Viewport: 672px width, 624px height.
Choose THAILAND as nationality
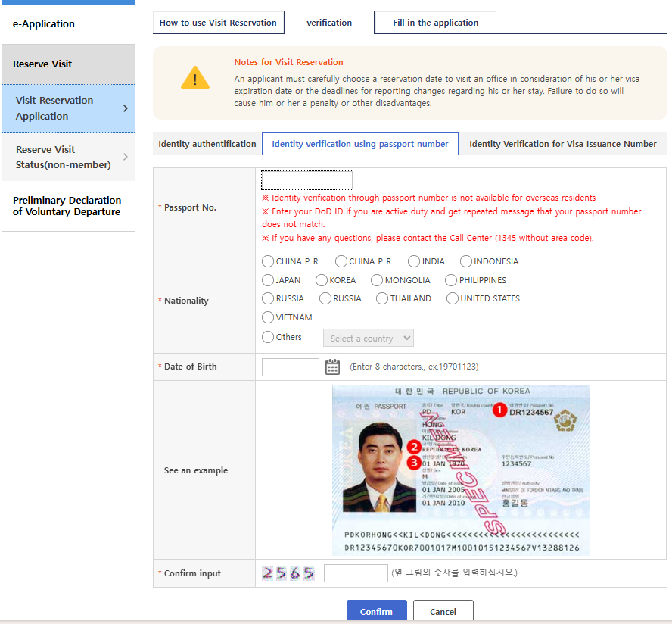pos(382,298)
